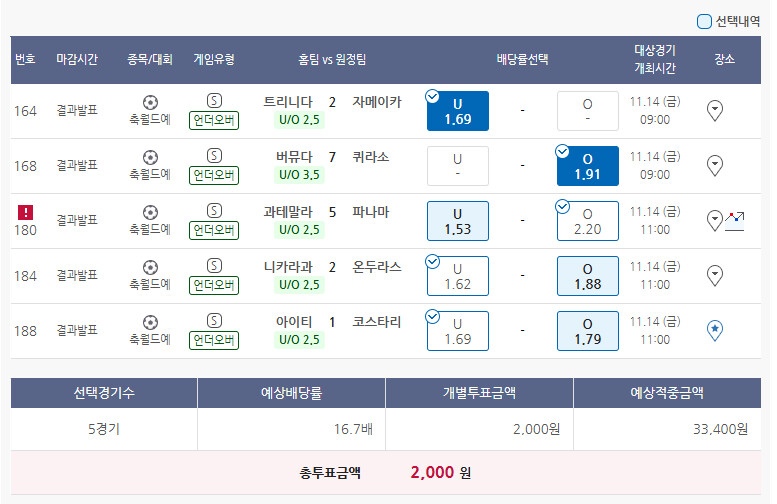Click soccer ball icon for match 164
Image resolution: width=777 pixels, height=504 pixels.
point(150,101)
